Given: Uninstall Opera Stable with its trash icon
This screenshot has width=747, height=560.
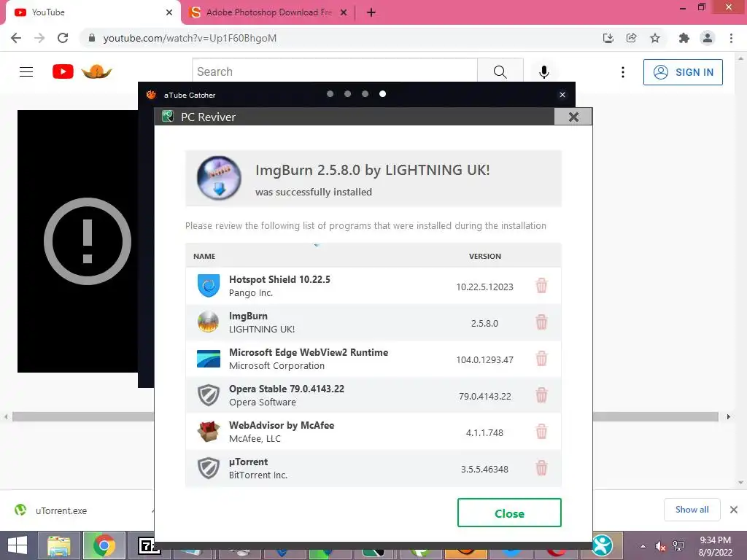Looking at the screenshot, I should coord(541,395).
